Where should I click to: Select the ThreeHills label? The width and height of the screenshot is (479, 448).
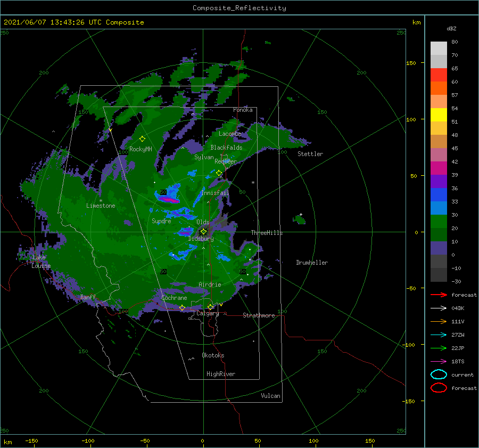[x=267, y=233]
